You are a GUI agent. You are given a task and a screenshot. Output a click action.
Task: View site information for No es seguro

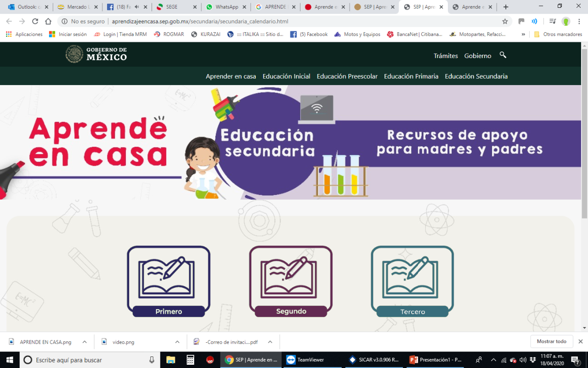tap(83, 21)
